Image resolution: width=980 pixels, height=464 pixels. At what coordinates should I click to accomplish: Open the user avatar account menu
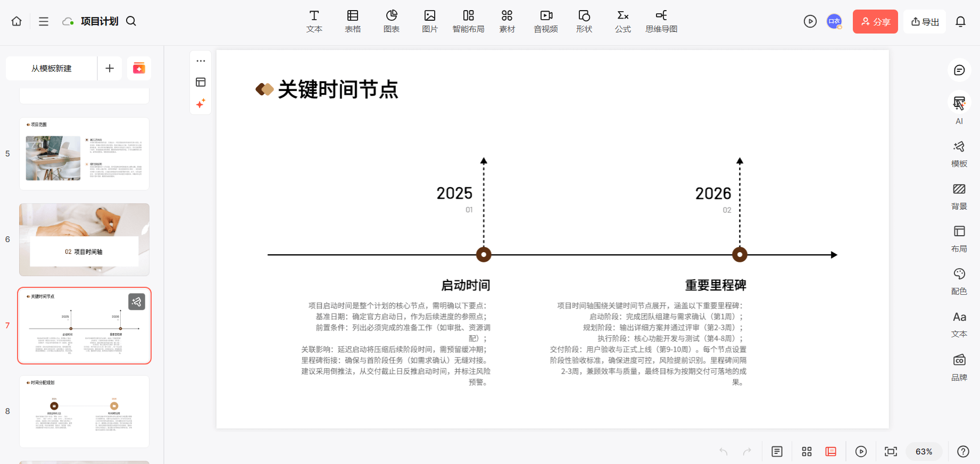[x=834, y=21]
